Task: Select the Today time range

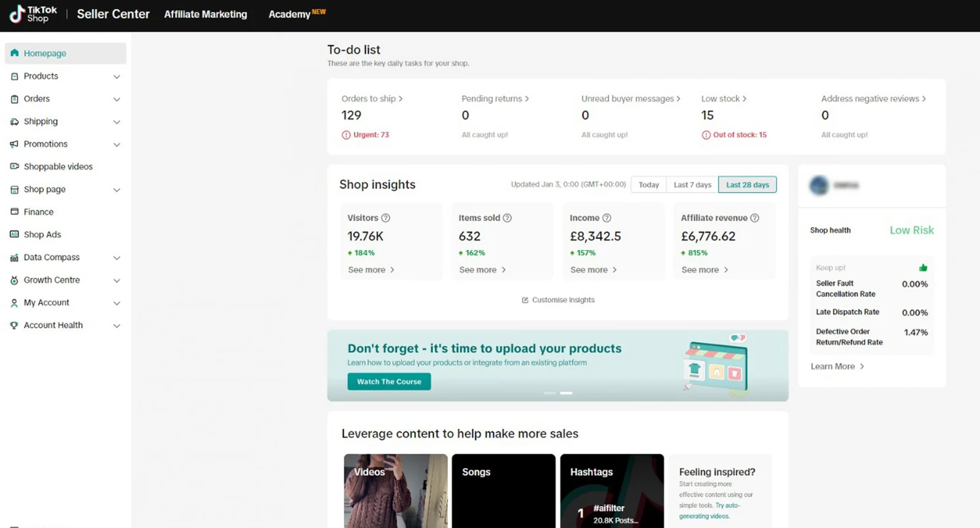Action: [649, 185]
